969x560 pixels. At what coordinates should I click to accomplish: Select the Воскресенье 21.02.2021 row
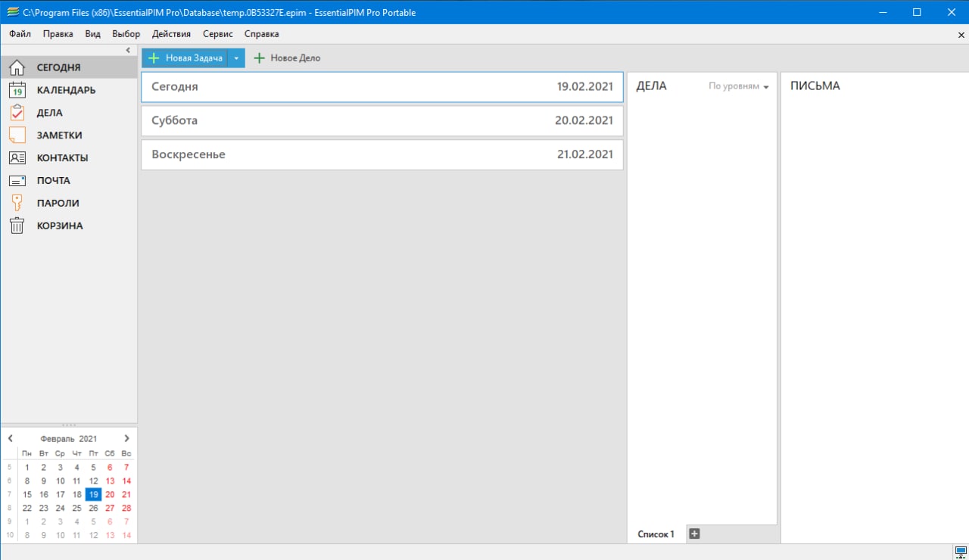click(382, 155)
